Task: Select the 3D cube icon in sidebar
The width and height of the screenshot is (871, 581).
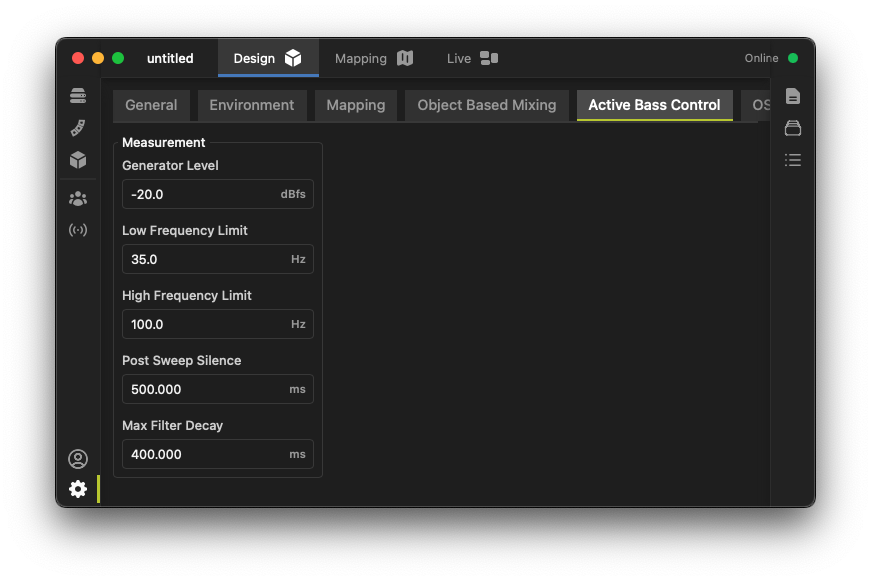Action: [78, 160]
